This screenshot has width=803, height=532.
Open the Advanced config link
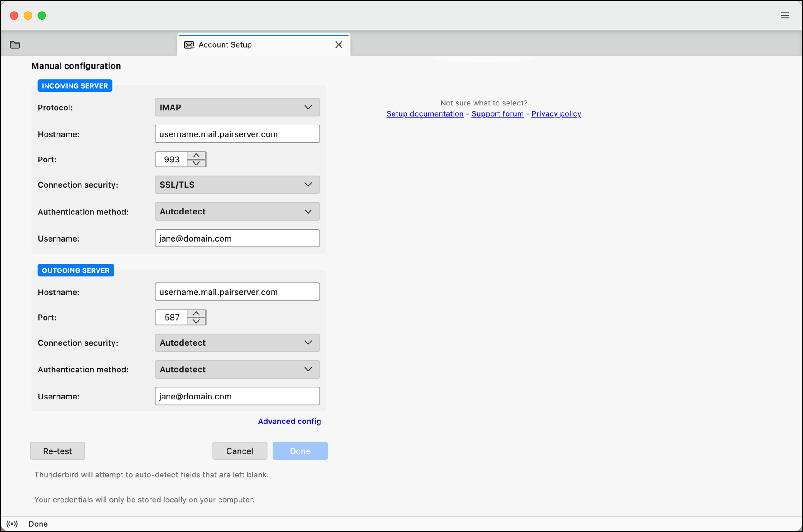tap(289, 421)
